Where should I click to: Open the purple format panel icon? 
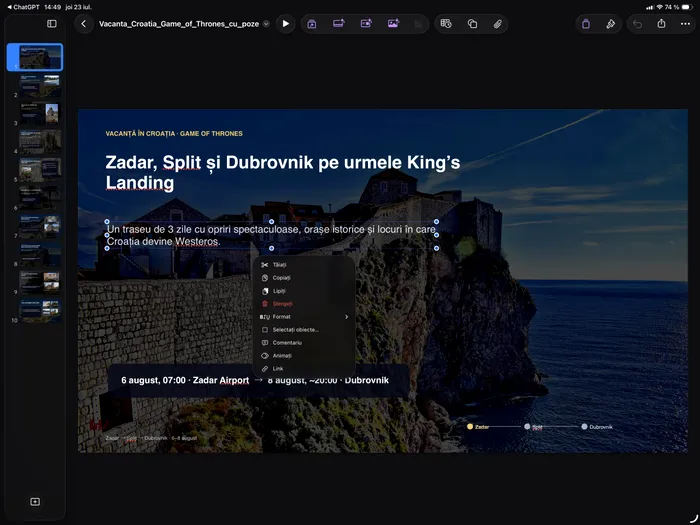point(586,24)
